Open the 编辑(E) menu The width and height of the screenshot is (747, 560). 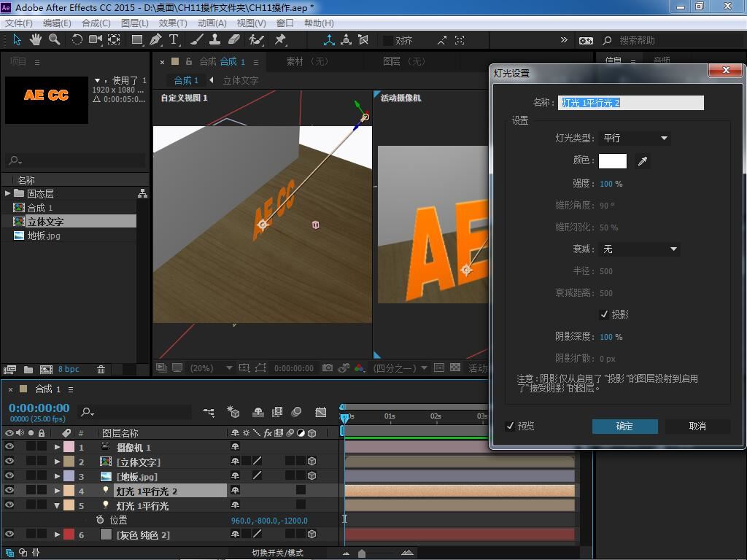[57, 23]
